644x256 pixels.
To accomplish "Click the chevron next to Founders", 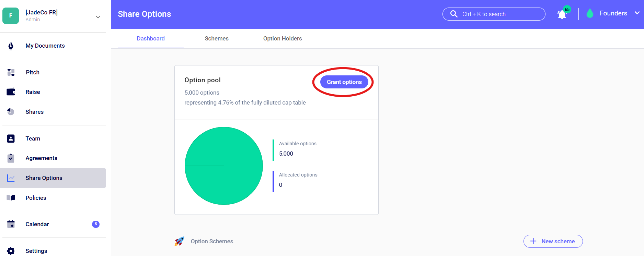I will coord(637,13).
